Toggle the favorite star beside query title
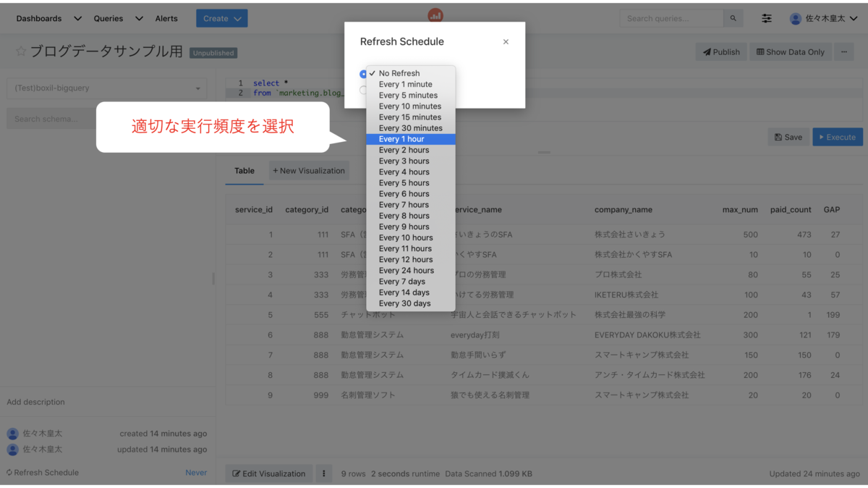This screenshot has height=488, width=868. pos(21,51)
